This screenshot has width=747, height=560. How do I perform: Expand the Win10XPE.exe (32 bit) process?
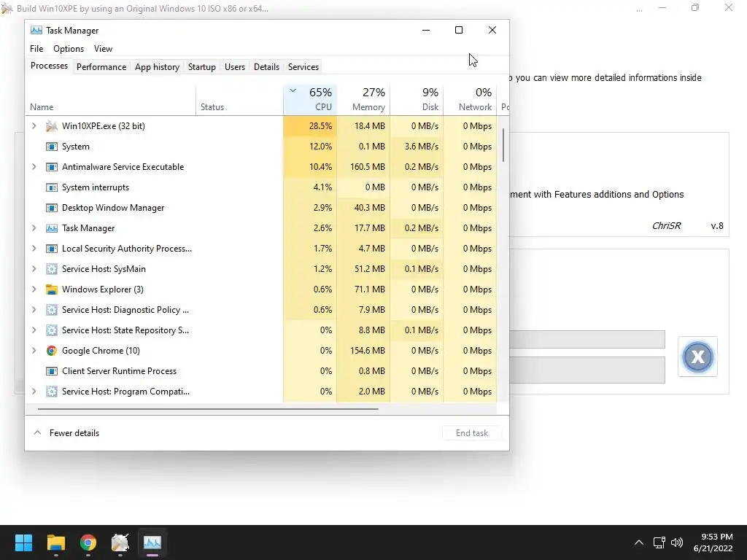[34, 126]
